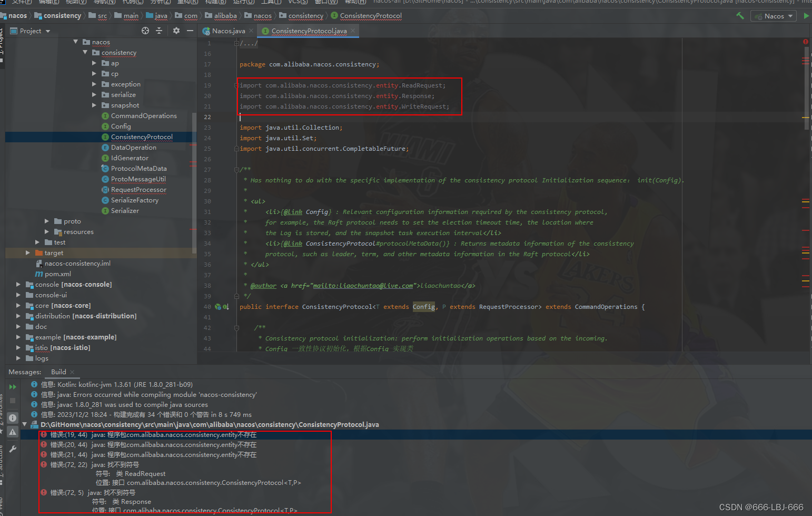Click the editor vertical scrollbar thumb
The width and height of the screenshot is (812, 516).
click(x=806, y=87)
